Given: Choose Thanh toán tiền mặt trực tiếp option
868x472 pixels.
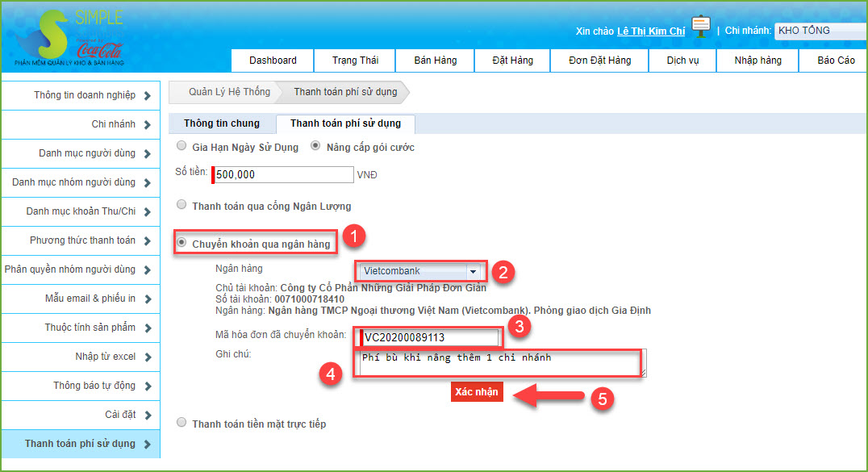Looking at the screenshot, I should [182, 423].
